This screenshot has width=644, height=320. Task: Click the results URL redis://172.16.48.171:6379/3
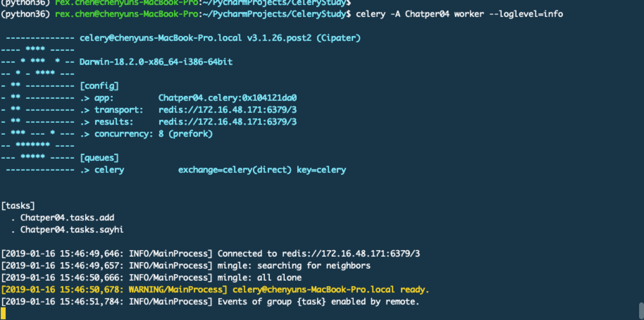tap(228, 122)
